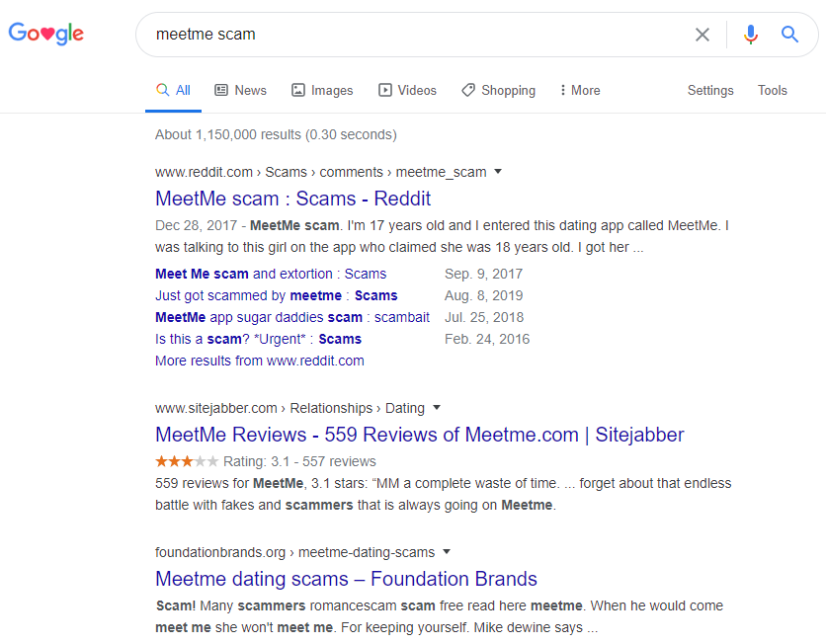Clear the search box with the X icon

coord(702,35)
